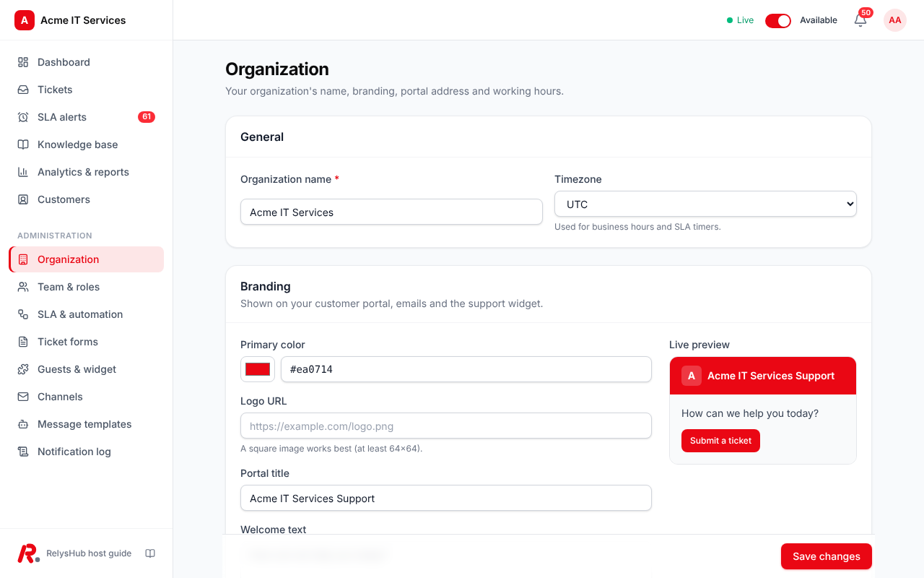Click the Knowledge base book icon
The image size is (924, 578).
[x=23, y=144]
